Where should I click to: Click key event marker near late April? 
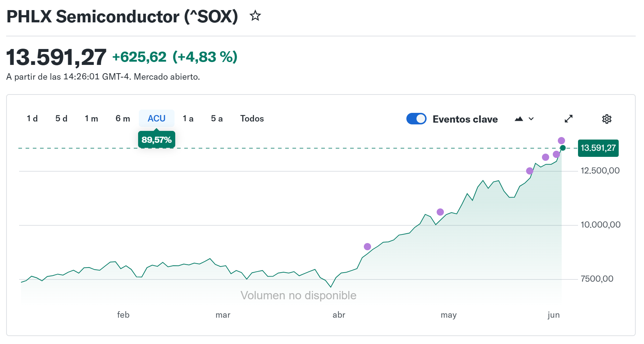coord(440,212)
